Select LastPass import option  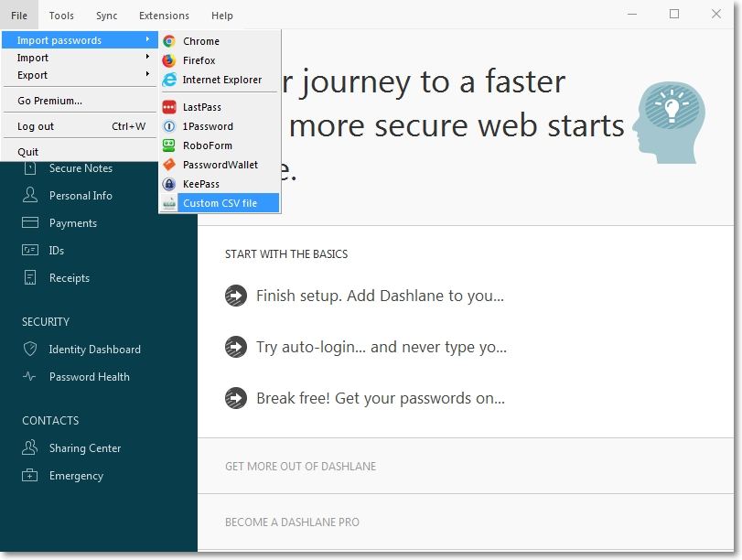220,107
